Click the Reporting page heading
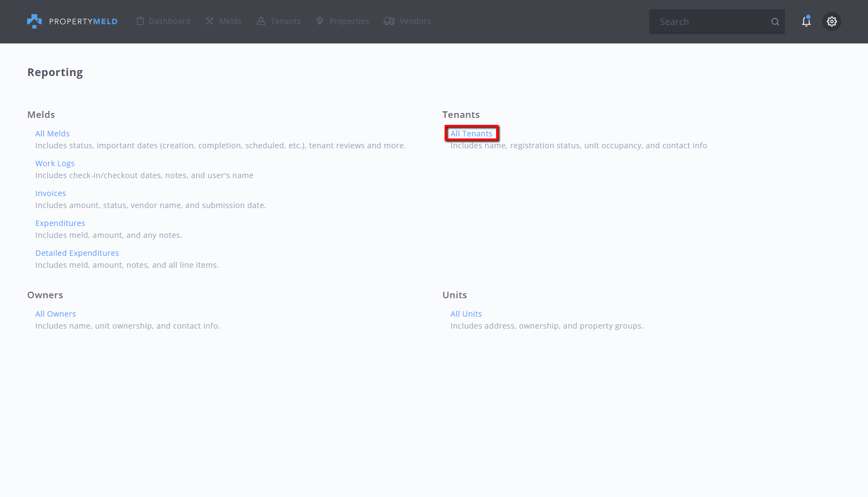Image resolution: width=868 pixels, height=497 pixels. (55, 72)
